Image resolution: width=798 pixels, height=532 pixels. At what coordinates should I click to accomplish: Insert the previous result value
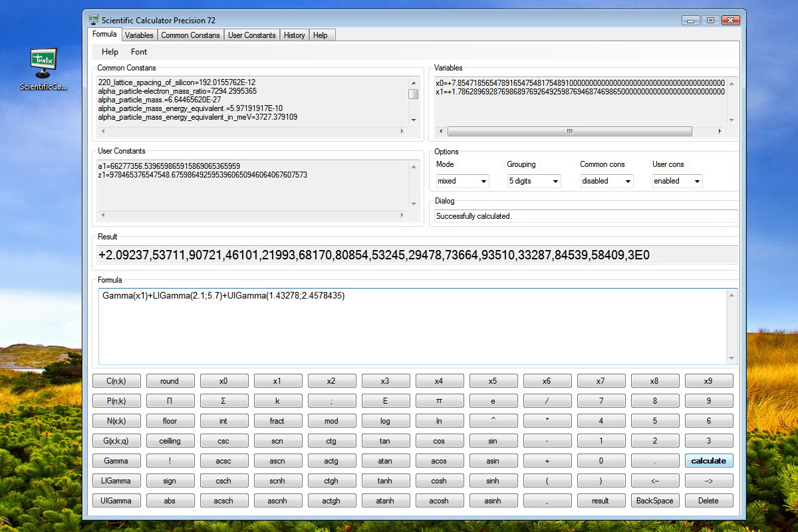click(x=601, y=501)
